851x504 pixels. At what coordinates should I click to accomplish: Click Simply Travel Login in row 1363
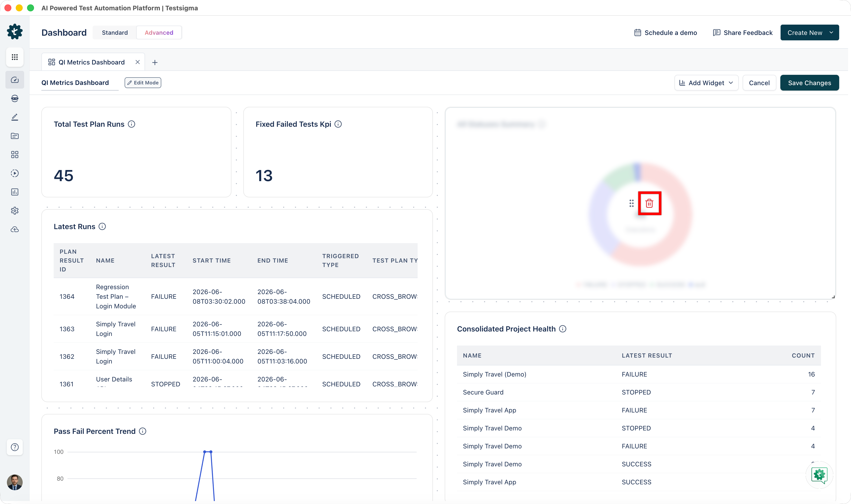tap(115, 329)
